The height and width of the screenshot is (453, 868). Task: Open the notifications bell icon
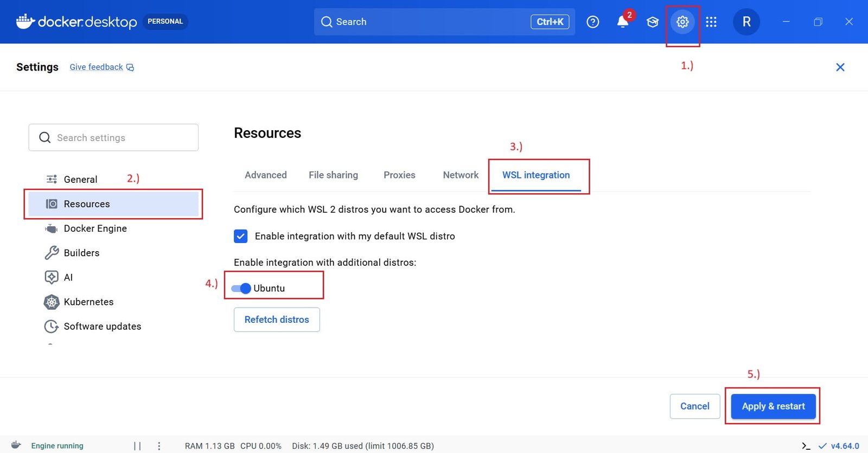point(623,22)
